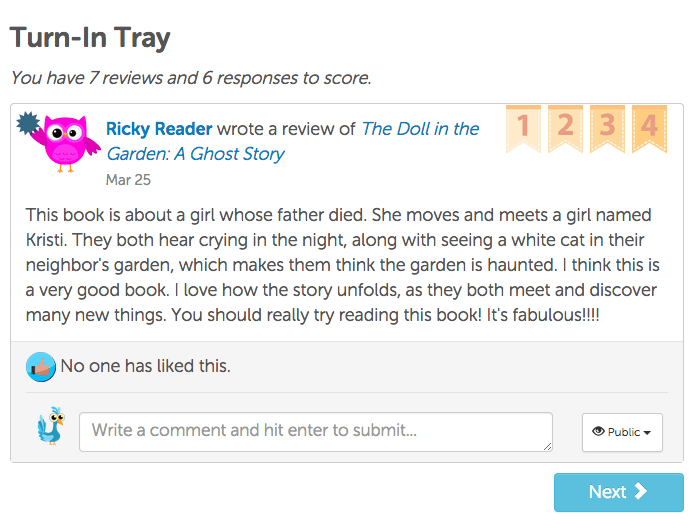Open the Public visibility dropdown
Viewport: 695px width, 528px height.
(x=622, y=432)
